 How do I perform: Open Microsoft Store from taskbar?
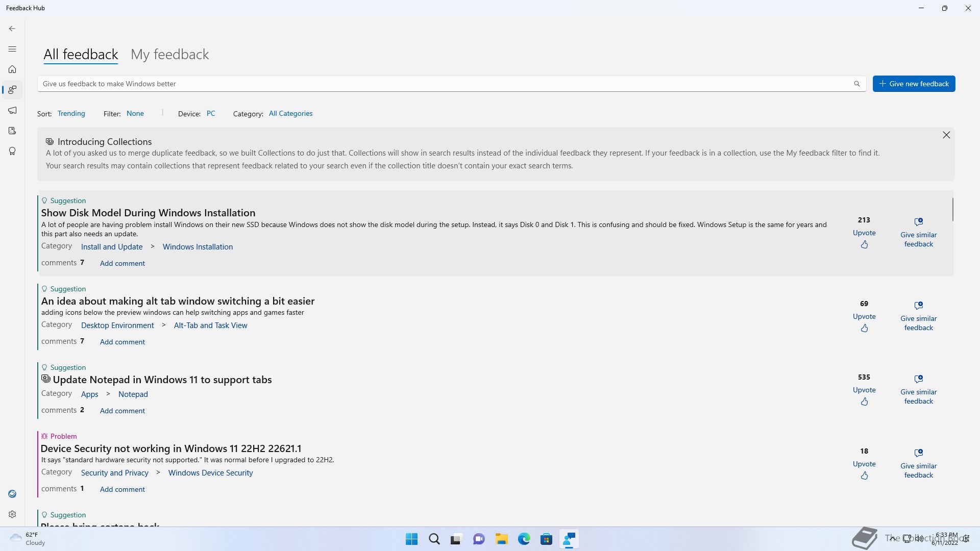click(546, 539)
